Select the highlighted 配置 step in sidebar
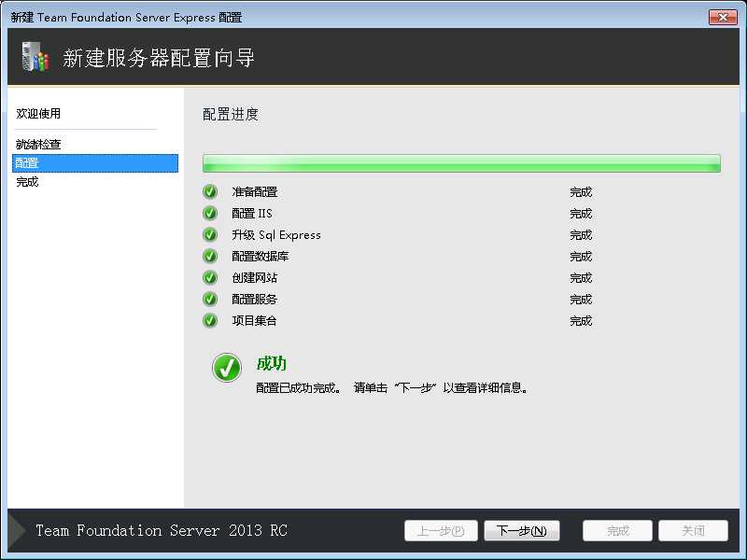Image resolution: width=747 pixels, height=560 pixels. [x=95, y=162]
